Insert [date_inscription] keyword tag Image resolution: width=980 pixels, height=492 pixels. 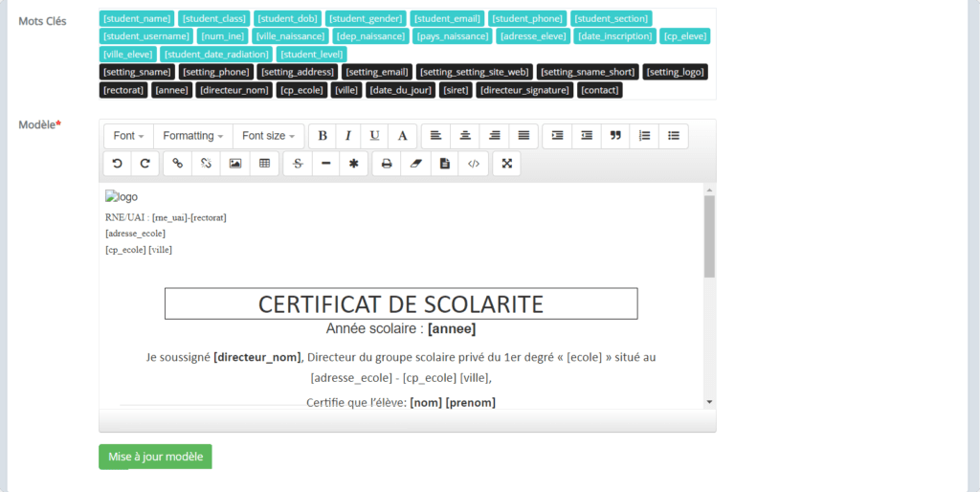tap(614, 35)
